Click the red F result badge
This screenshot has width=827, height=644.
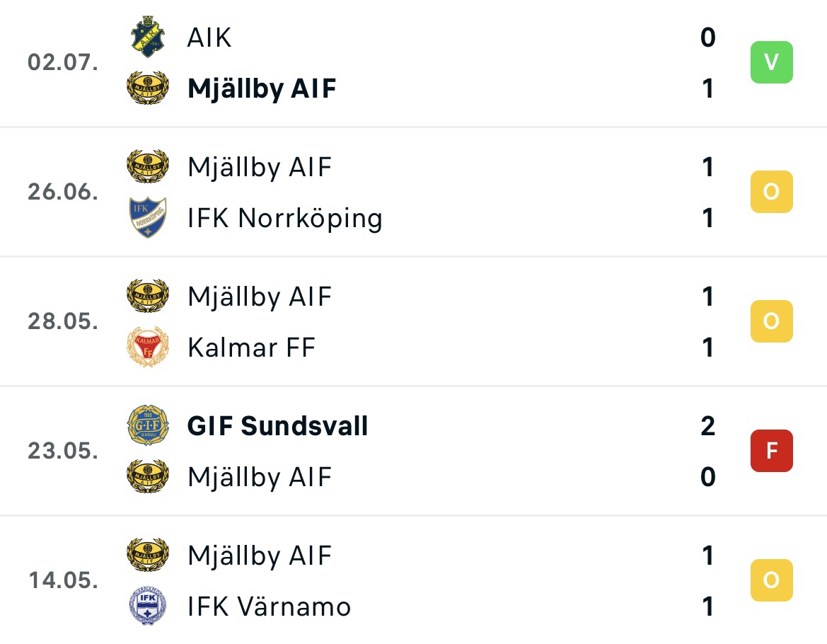[771, 450]
